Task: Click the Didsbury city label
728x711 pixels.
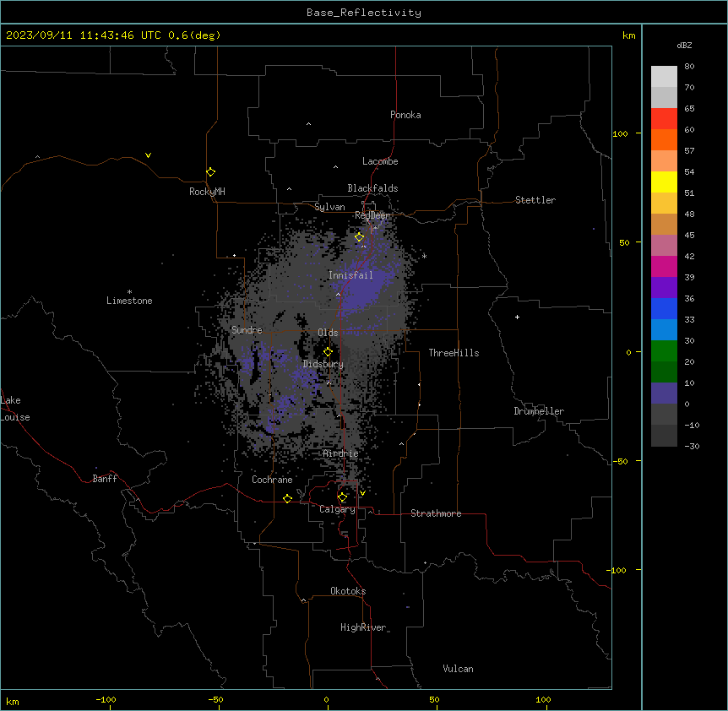Action: click(323, 364)
